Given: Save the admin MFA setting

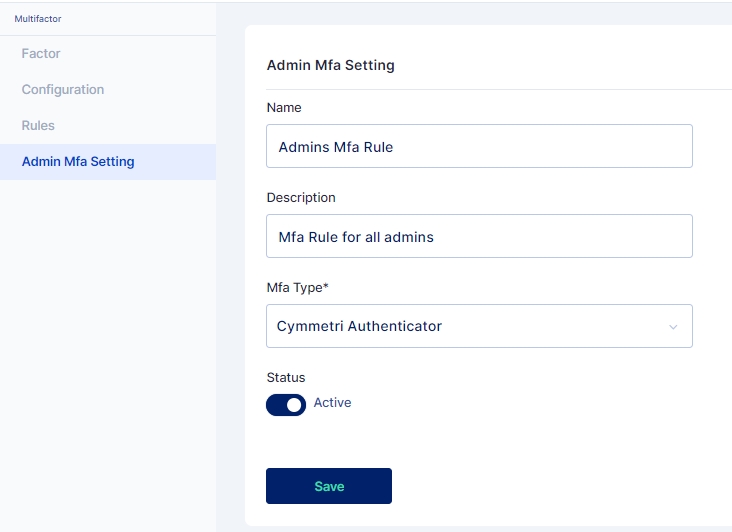Looking at the screenshot, I should (329, 486).
